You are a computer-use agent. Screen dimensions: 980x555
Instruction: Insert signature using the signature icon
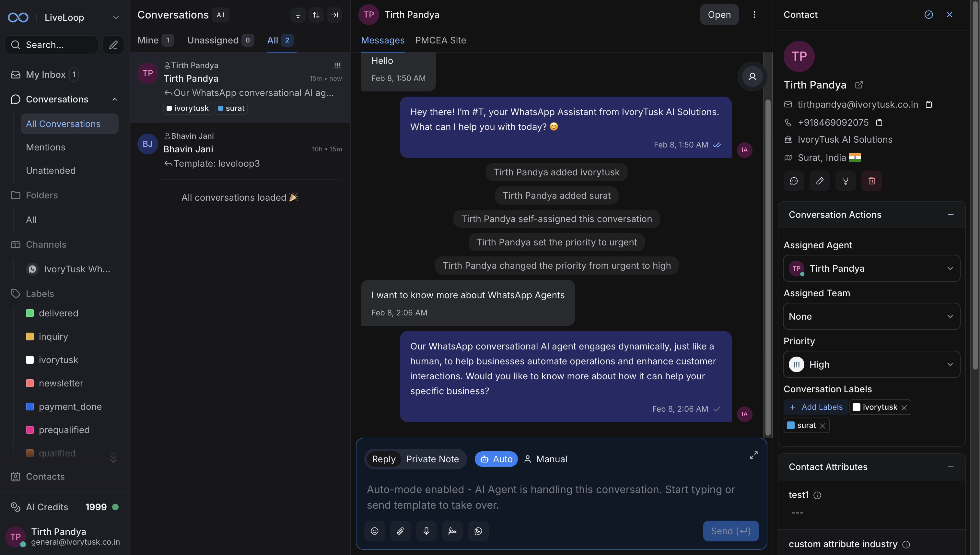point(452,531)
